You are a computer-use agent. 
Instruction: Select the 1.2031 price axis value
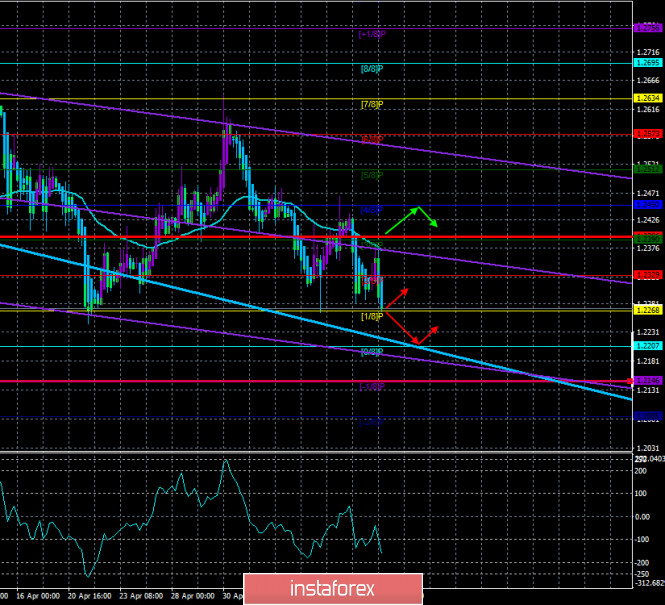[648, 448]
